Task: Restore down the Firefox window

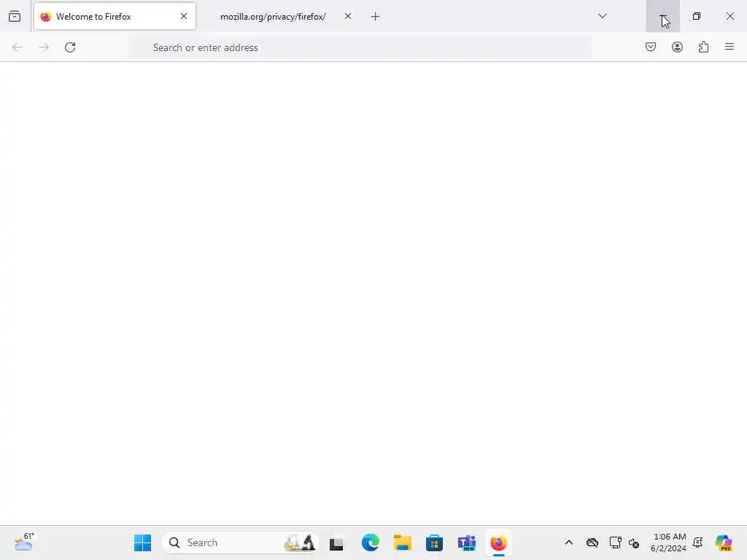Action: (x=697, y=16)
